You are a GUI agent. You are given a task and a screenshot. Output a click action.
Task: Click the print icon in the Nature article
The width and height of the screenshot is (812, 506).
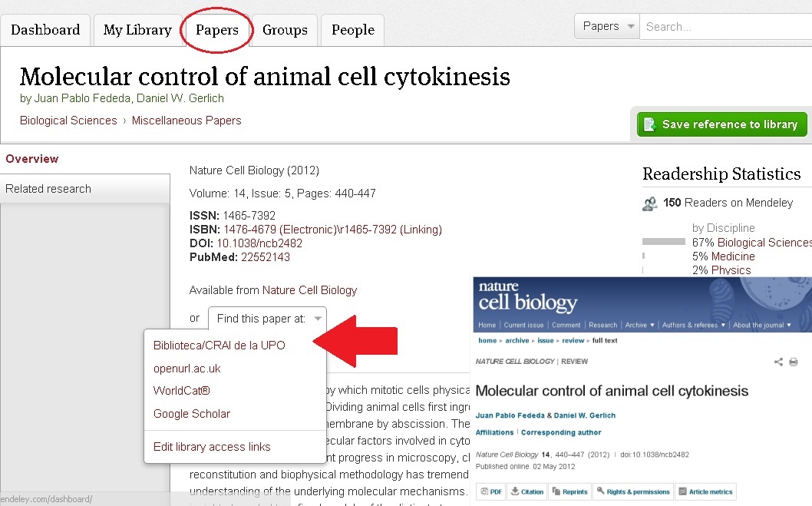794,362
